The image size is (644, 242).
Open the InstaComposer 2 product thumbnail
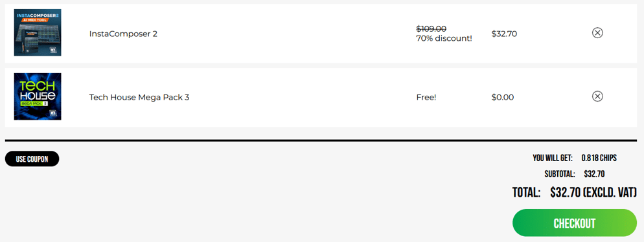pyautogui.click(x=38, y=32)
